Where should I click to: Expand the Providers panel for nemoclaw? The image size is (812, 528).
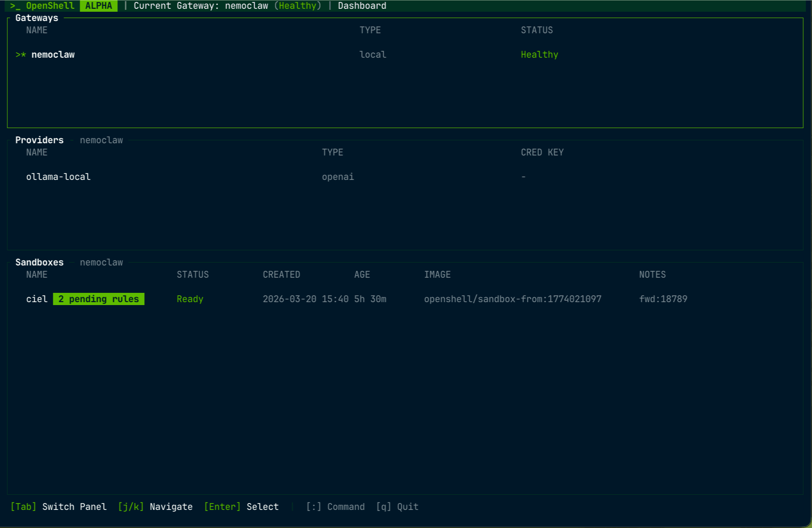pos(39,140)
